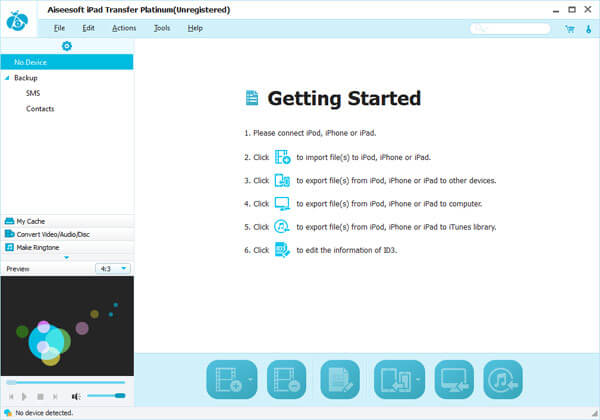Click the computer icon in step 4
The height and width of the screenshot is (420, 600).
[282, 203]
